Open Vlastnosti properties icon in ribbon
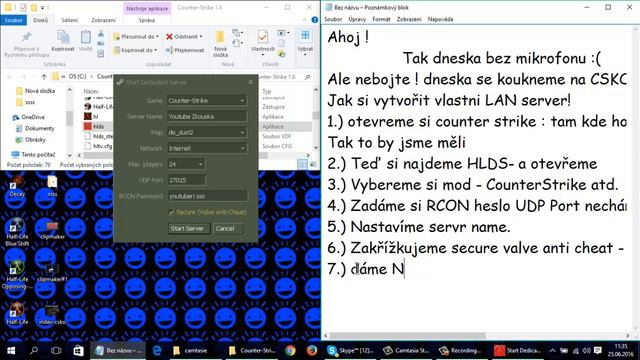640x360 pixels. click(x=262, y=38)
